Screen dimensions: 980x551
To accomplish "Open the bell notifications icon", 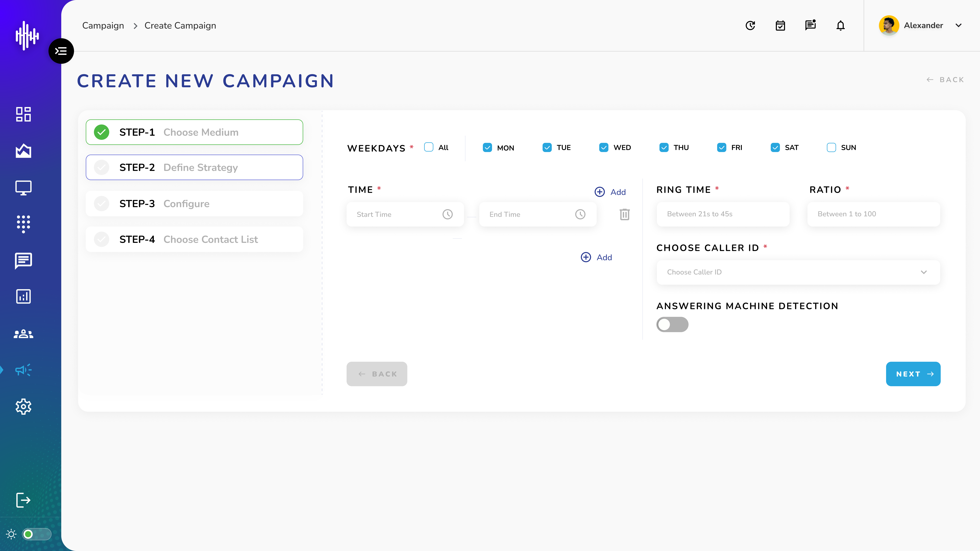I will pyautogui.click(x=841, y=26).
